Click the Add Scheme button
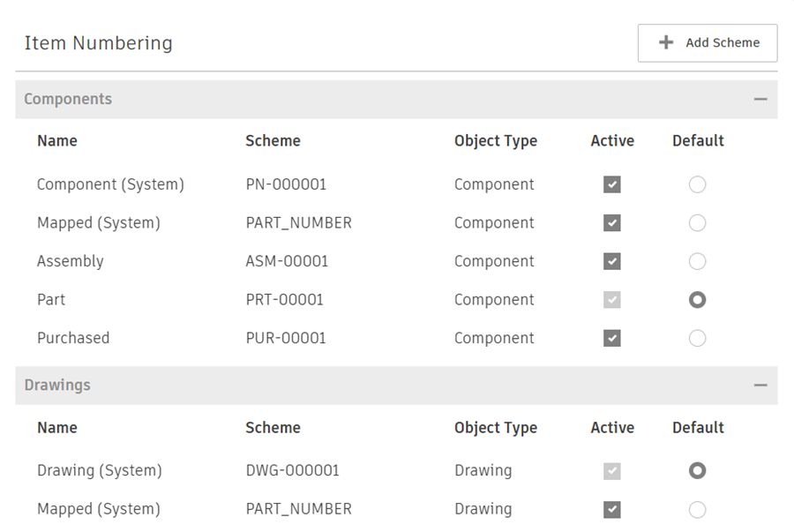Screen dimensions: 794x532 (708, 43)
